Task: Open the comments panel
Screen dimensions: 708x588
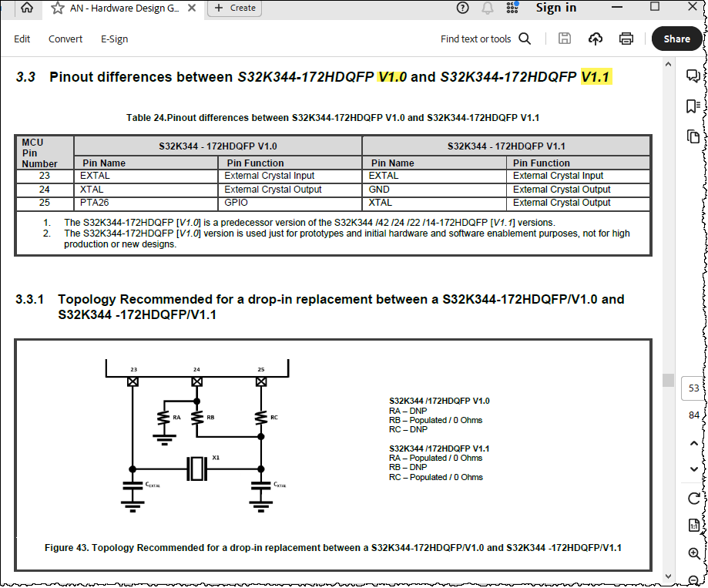Action: tap(694, 75)
